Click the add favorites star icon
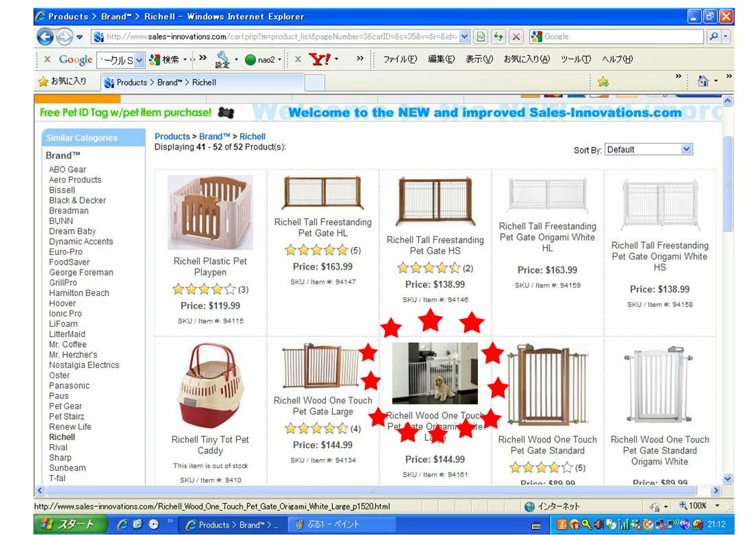The width and height of the screenshot is (756, 535). [x=603, y=82]
